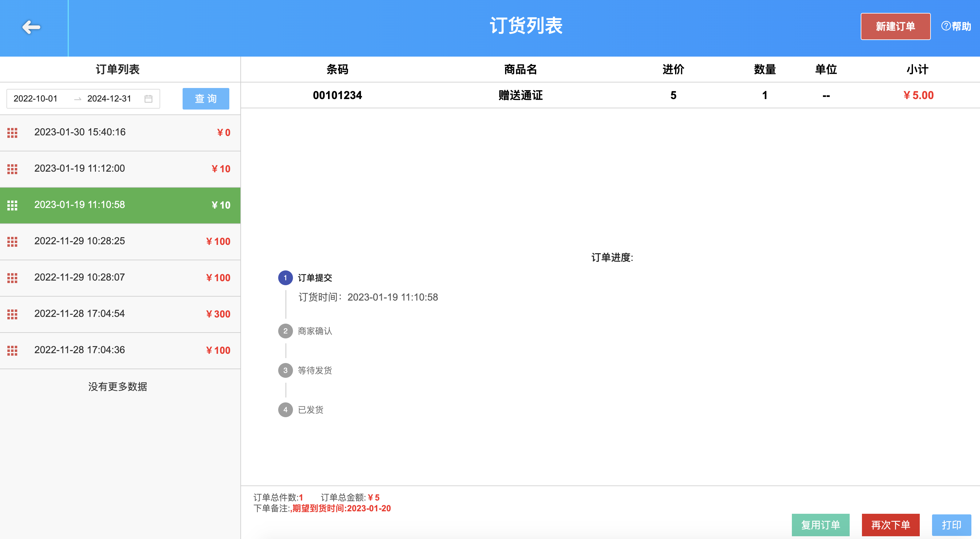980x539 pixels.
Task: Click the 订货时间 2023-01-19 11:10:58 line
Action: coord(368,297)
